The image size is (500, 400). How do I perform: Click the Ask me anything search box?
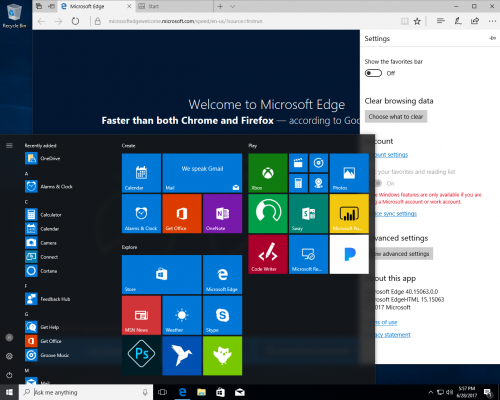click(x=86, y=392)
